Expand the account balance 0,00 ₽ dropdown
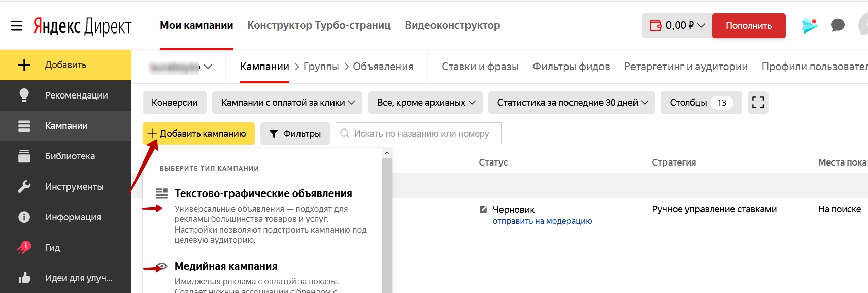 pos(677,25)
